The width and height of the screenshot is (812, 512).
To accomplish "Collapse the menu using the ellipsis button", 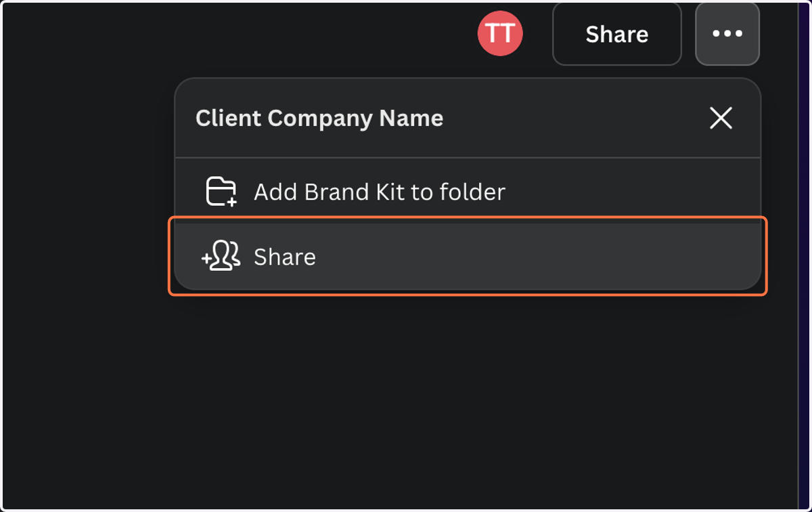I will click(x=727, y=34).
